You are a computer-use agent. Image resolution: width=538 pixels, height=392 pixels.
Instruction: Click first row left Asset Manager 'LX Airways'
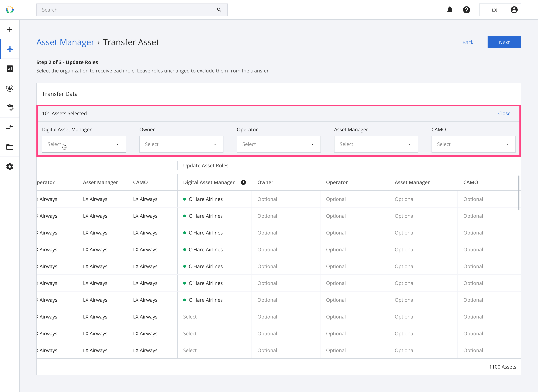[95, 199]
